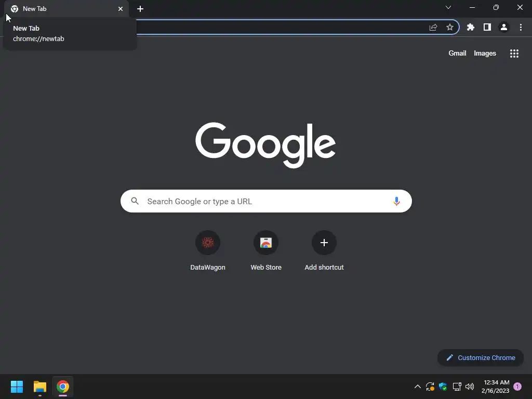Open the notification badge showing 1

[x=517, y=387]
